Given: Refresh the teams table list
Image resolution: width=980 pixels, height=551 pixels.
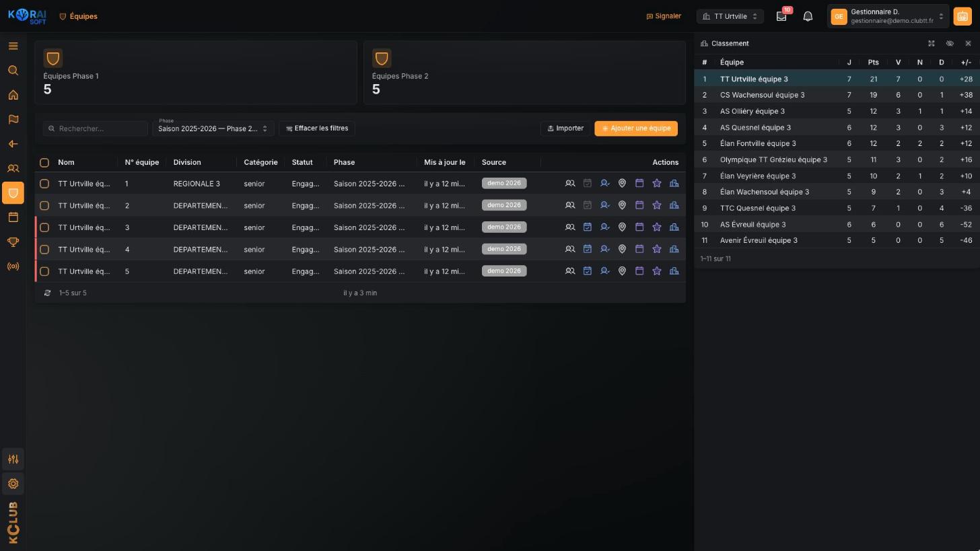Looking at the screenshot, I should [x=47, y=293].
